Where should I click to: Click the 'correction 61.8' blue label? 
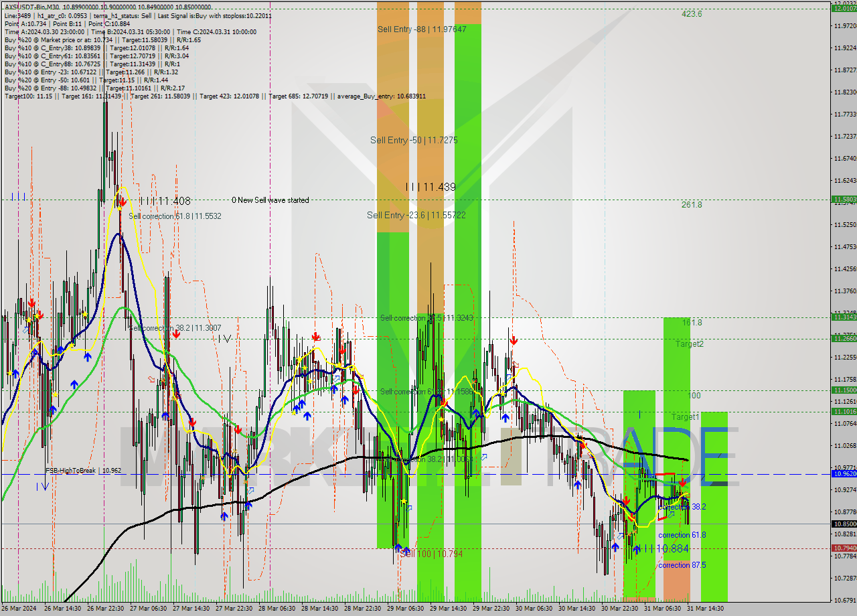pyautogui.click(x=682, y=535)
